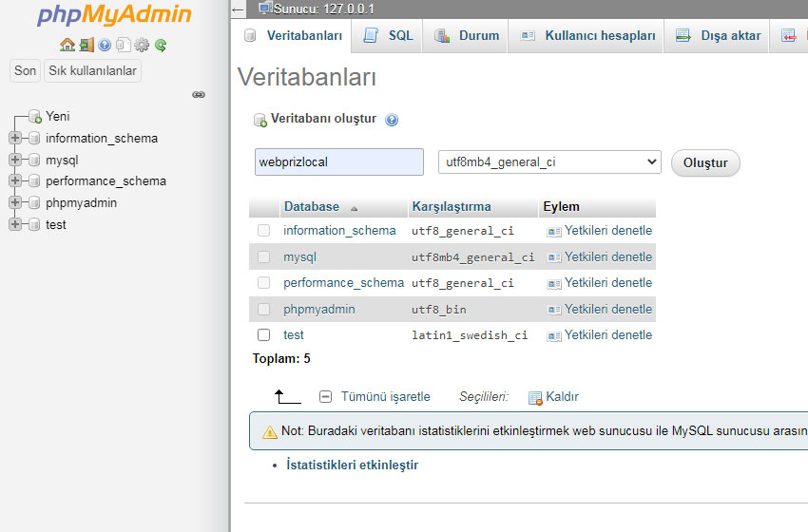Expand the mysql tree node
The height and width of the screenshot is (532, 808).
15,160
